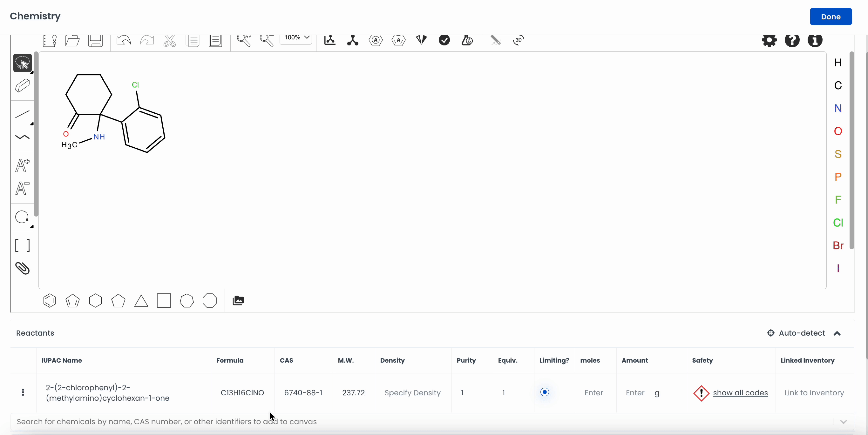Open the 3D viewer icon
868x435 pixels.
pyautogui.click(x=518, y=40)
